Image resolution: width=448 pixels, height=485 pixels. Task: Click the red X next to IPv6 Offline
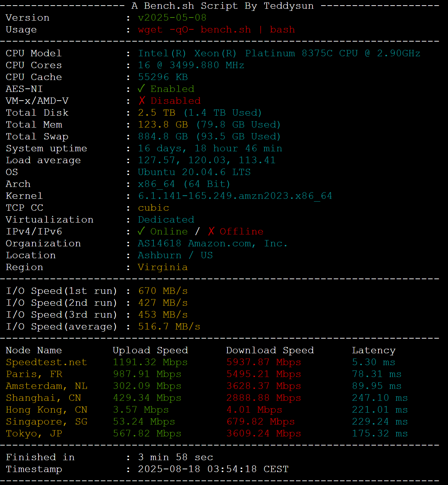211,231
